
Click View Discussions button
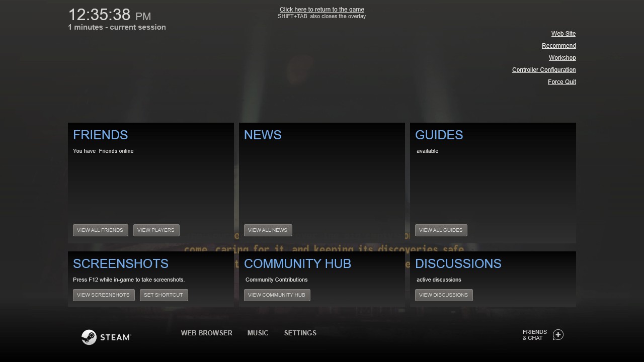point(444,295)
